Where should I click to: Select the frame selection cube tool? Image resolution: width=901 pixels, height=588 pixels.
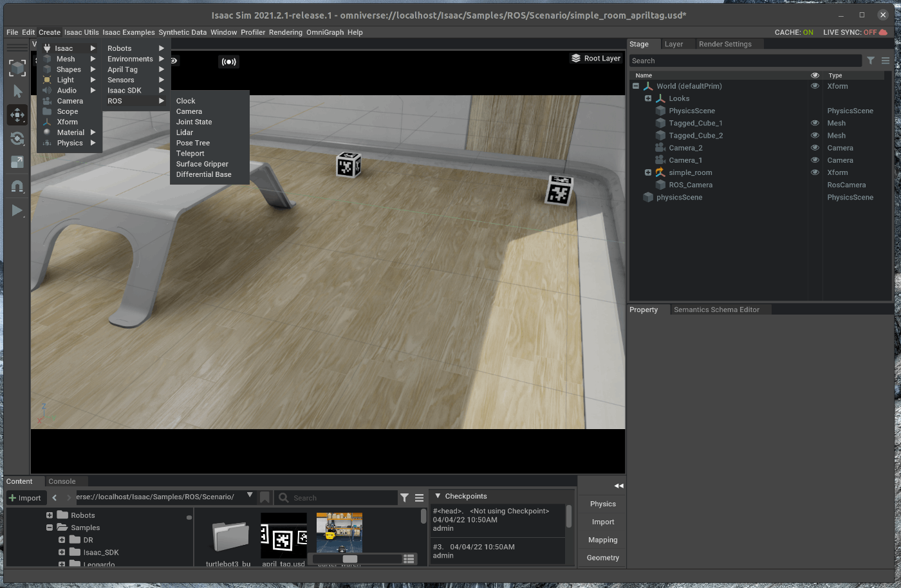17,68
